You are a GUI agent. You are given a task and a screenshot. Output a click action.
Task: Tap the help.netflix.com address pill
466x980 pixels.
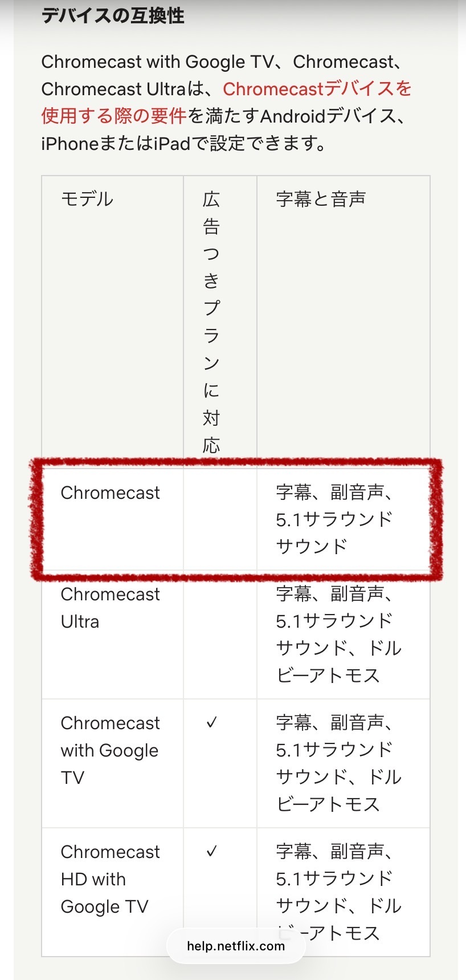[x=235, y=946]
